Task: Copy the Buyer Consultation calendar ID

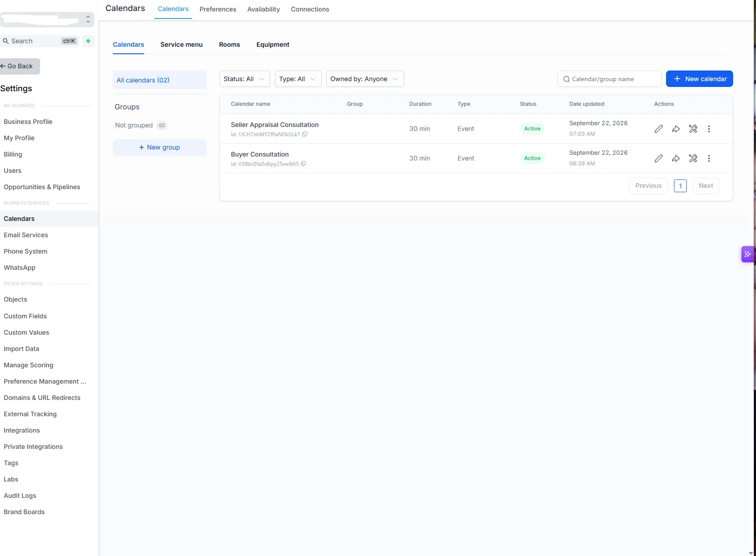Action: coord(303,164)
